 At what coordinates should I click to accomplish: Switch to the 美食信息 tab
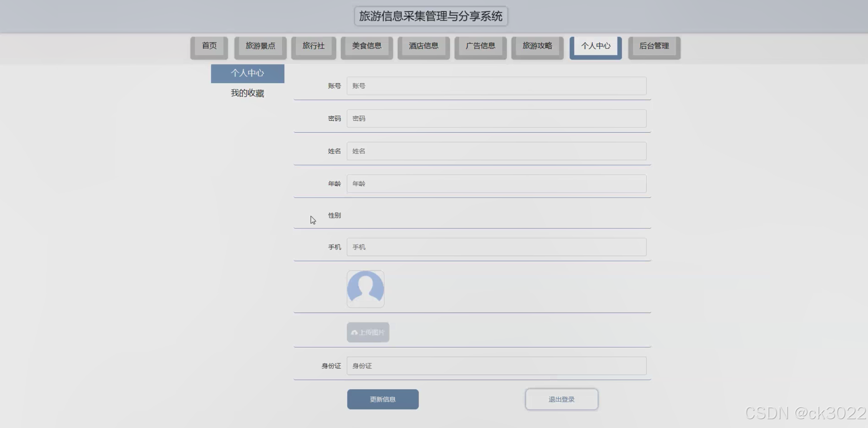(367, 46)
